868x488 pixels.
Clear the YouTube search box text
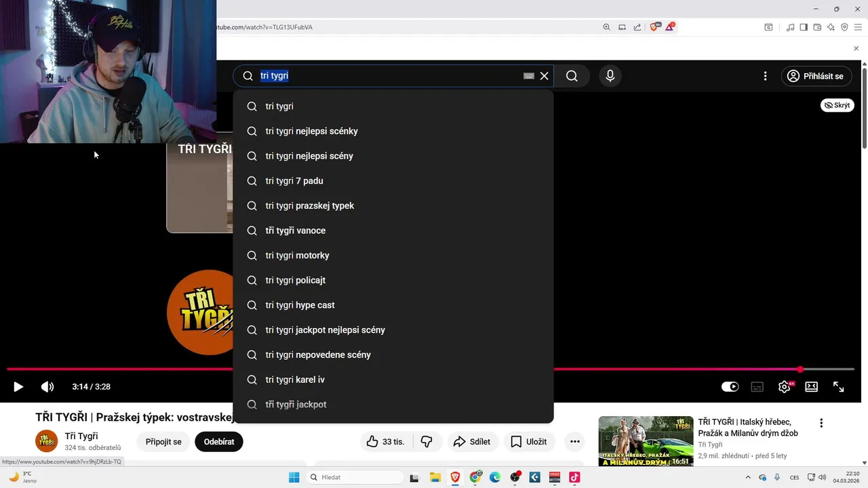click(544, 76)
